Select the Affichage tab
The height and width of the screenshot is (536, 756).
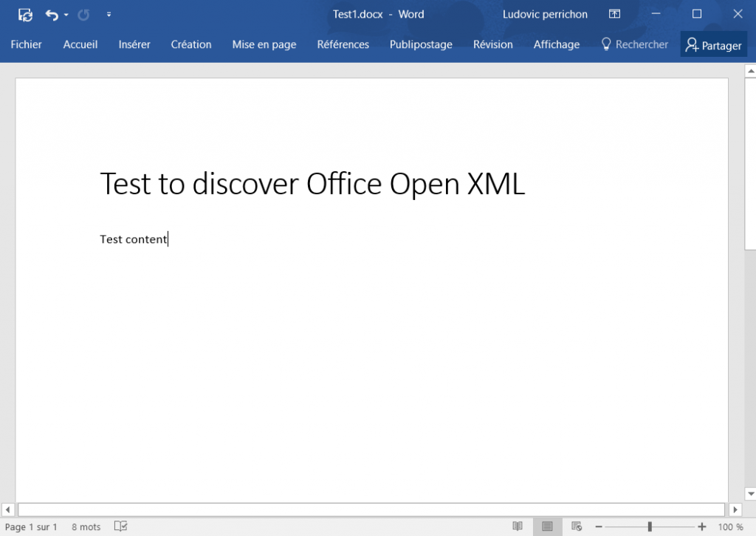(x=557, y=44)
